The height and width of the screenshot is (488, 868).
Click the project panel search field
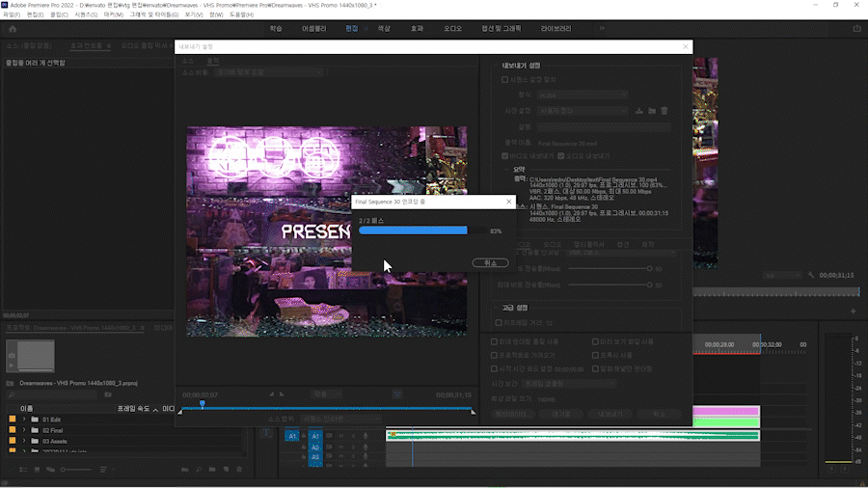point(53,394)
